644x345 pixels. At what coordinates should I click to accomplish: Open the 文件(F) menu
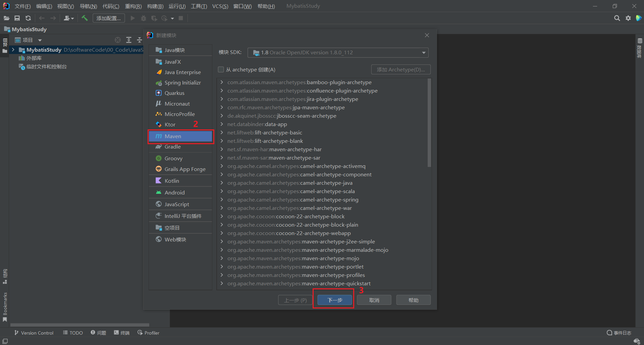pyautogui.click(x=22, y=6)
